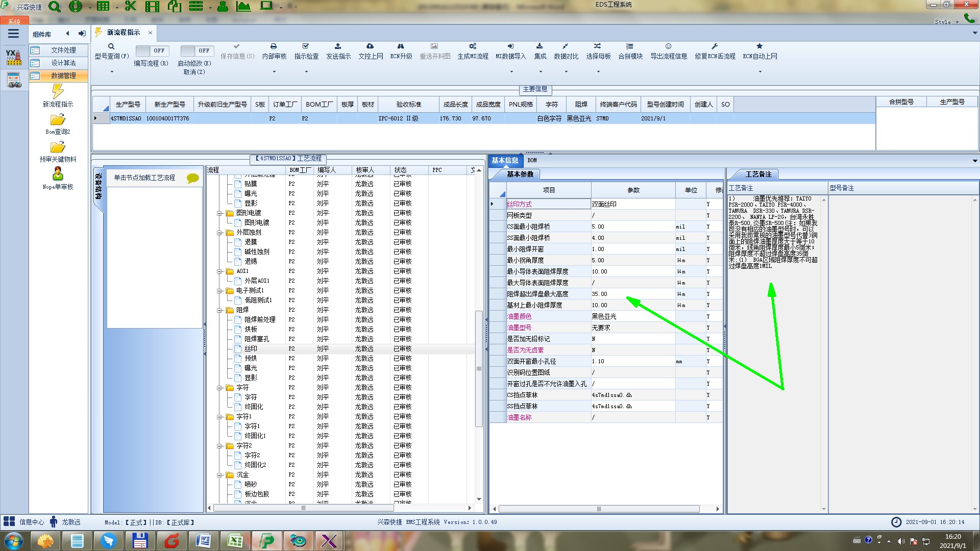
Task: Click the 导出流程信息 icon
Action: click(x=668, y=46)
